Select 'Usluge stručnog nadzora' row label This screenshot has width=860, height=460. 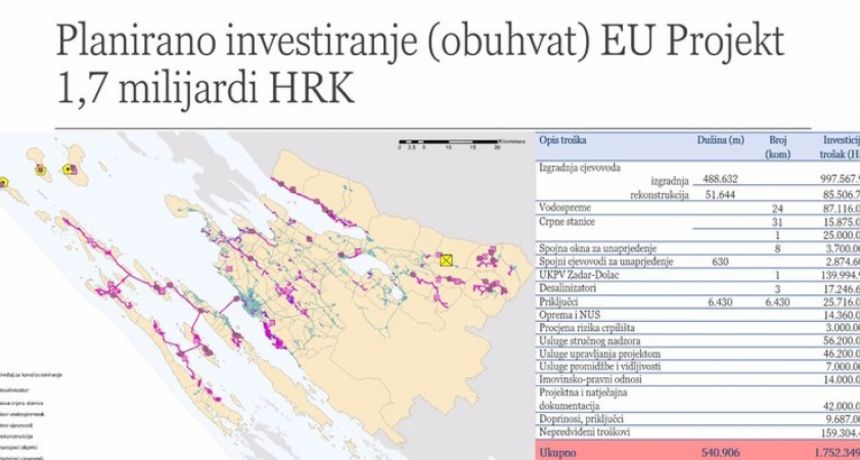pyautogui.click(x=589, y=341)
